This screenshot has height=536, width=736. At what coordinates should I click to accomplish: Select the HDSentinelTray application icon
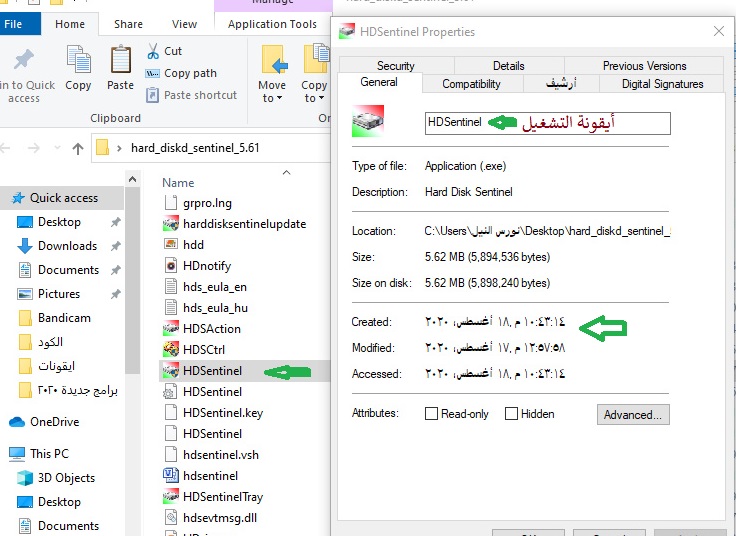pos(170,497)
